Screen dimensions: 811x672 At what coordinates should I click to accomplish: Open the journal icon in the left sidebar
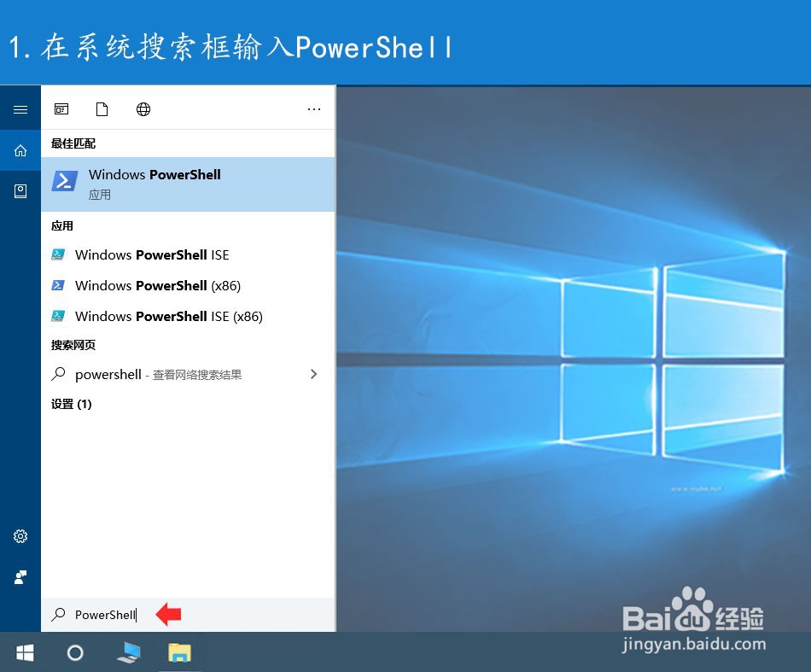(x=20, y=190)
